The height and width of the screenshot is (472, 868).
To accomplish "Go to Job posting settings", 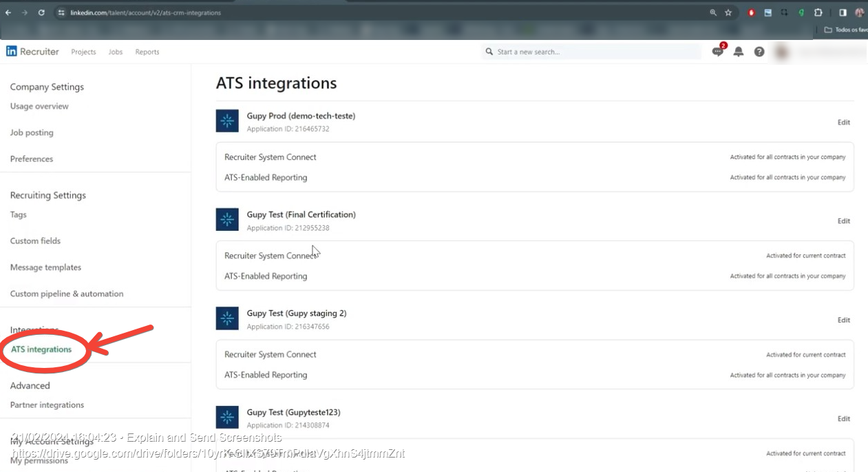I will click(x=32, y=132).
